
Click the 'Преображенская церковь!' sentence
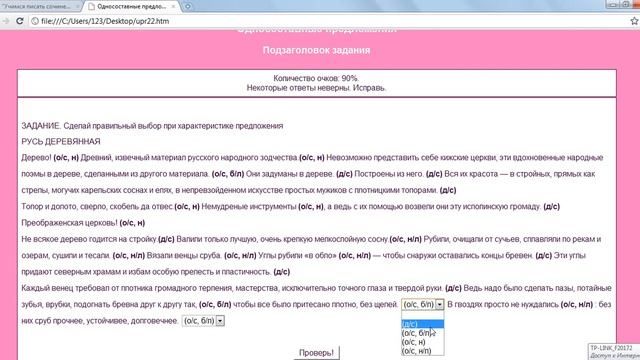click(69, 223)
